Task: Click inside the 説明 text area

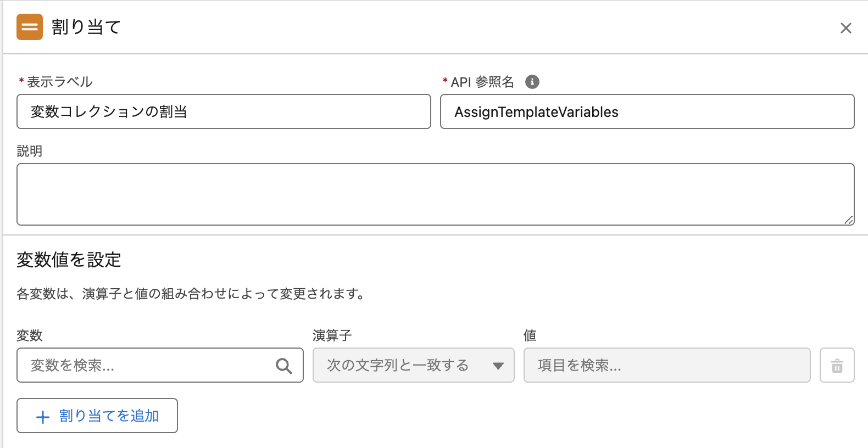Action: 435,194
